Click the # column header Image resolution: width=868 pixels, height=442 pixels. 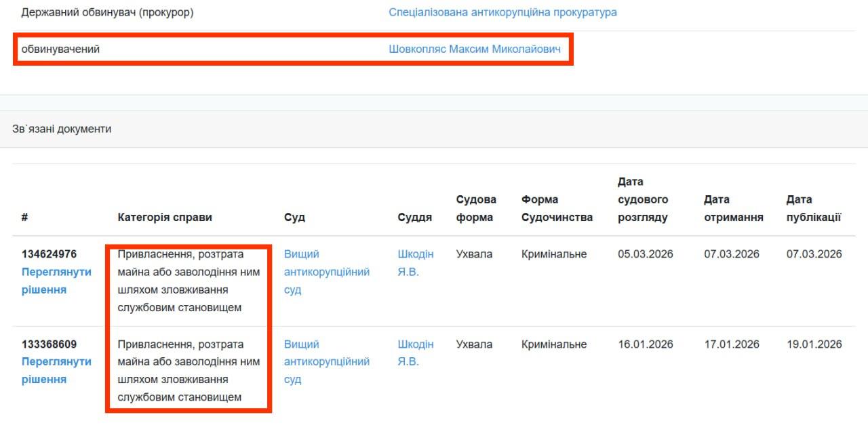[24, 217]
